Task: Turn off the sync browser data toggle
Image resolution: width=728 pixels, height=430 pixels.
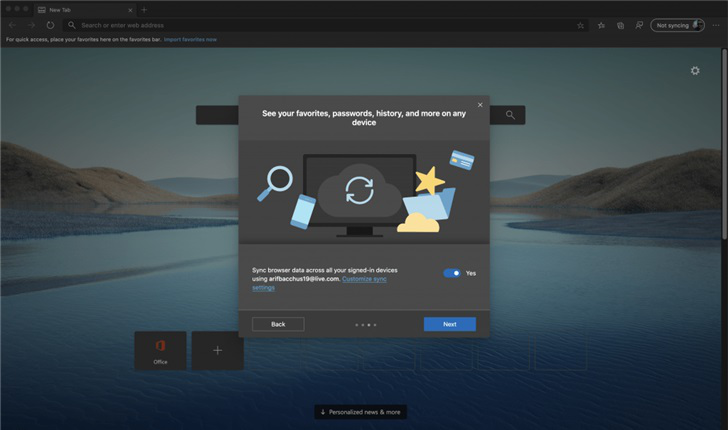Action: (x=452, y=273)
